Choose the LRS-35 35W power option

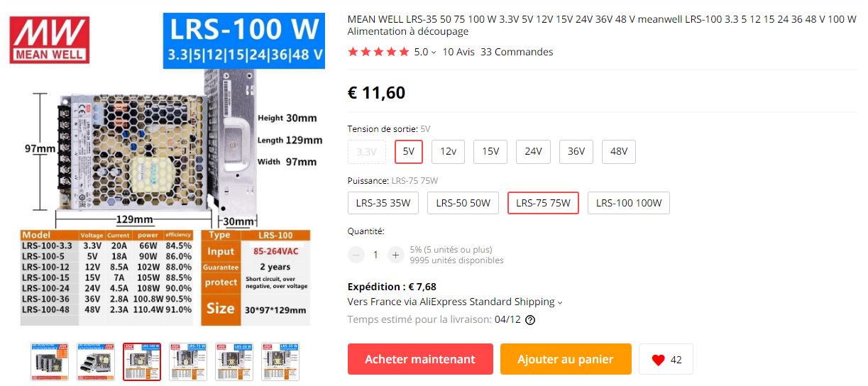tap(383, 203)
